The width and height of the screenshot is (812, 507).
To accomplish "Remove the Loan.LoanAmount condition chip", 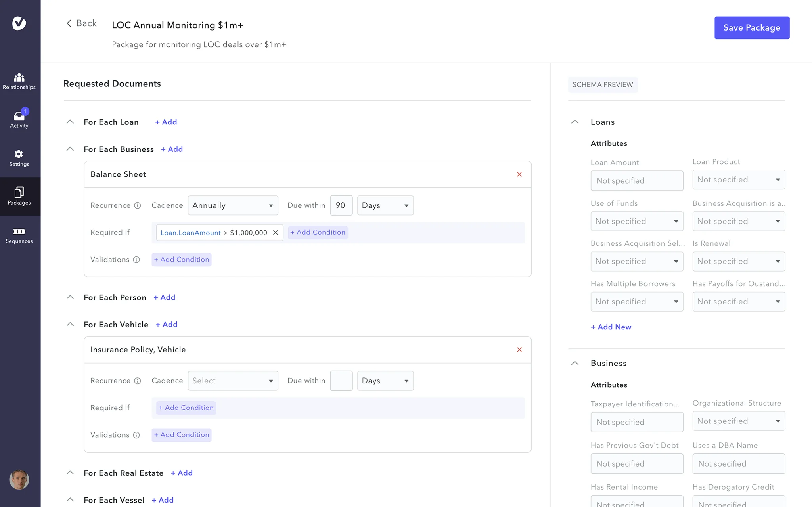I will pos(276,233).
